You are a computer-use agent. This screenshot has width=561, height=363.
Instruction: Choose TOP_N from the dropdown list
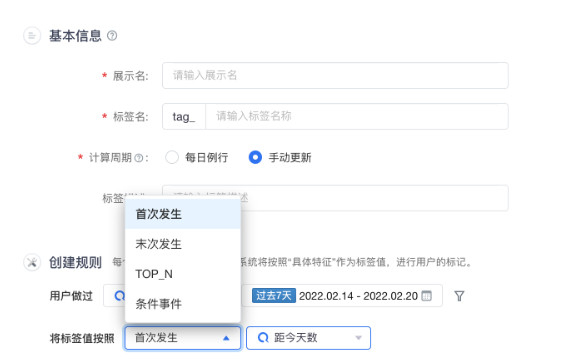pyautogui.click(x=183, y=274)
